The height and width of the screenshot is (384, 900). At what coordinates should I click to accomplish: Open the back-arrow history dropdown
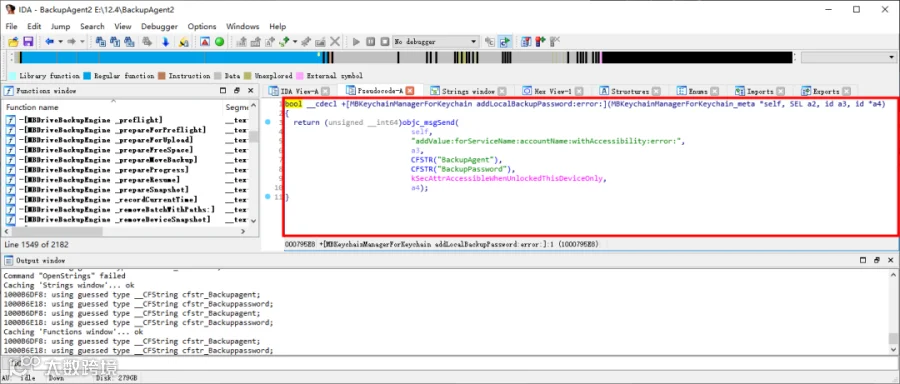[x=60, y=42]
